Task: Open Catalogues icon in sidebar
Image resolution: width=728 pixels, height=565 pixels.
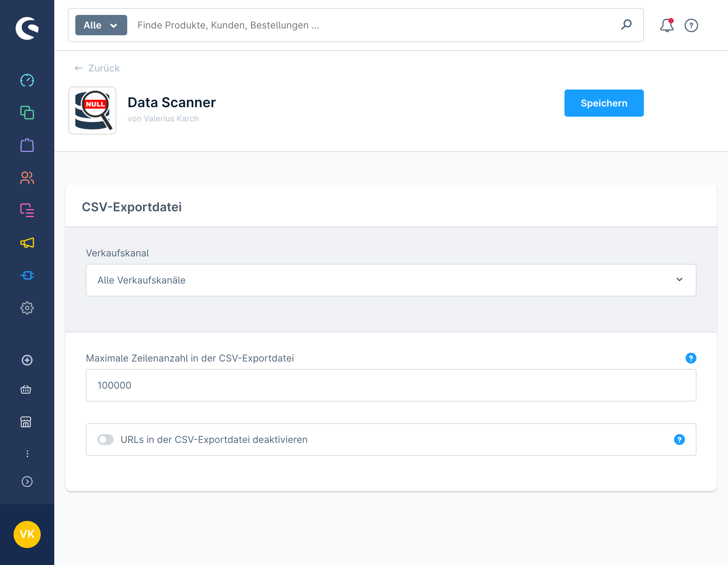Action: coord(27,113)
